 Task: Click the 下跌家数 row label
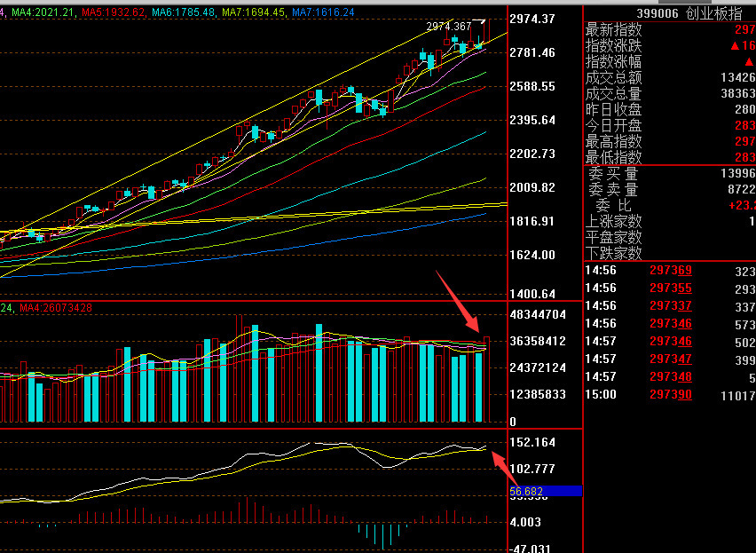coord(613,254)
